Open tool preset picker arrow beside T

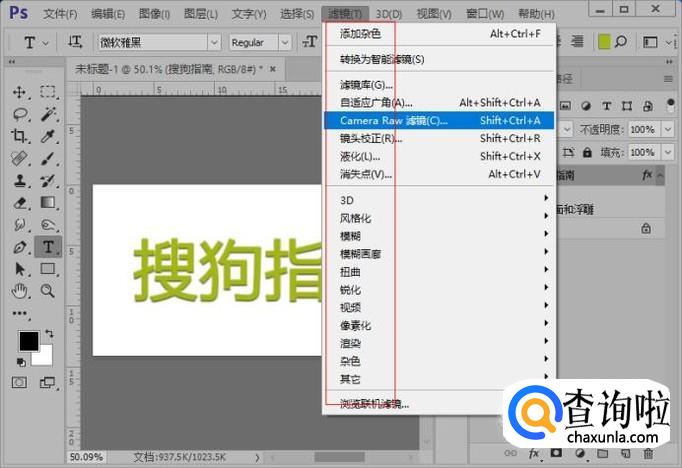(x=45, y=43)
